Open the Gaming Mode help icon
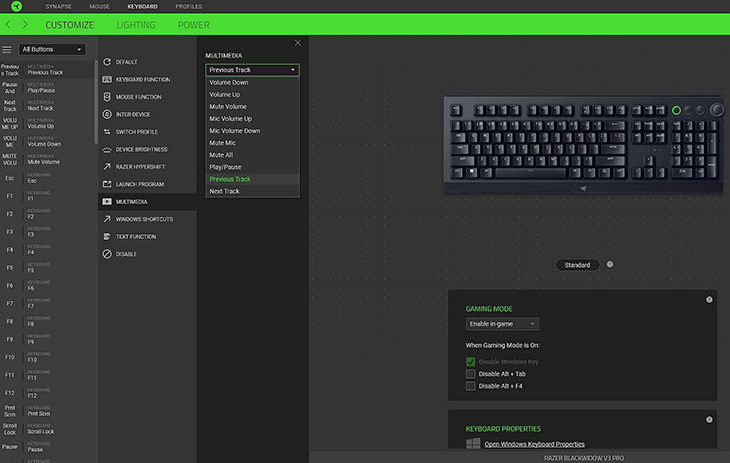The image size is (730, 463). pos(709,300)
